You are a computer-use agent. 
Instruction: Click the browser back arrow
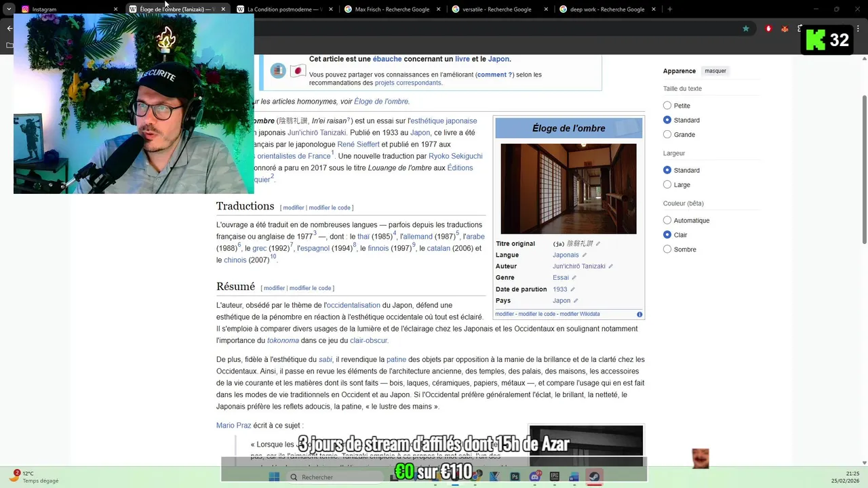coord(9,28)
